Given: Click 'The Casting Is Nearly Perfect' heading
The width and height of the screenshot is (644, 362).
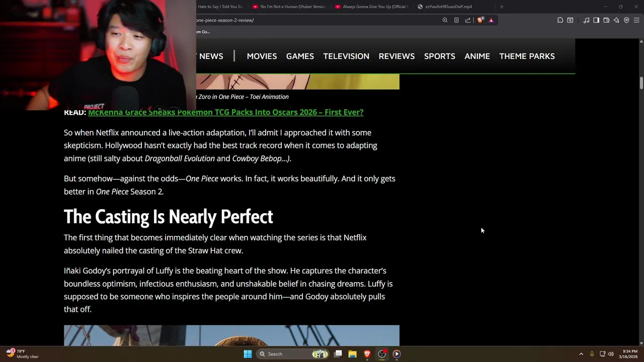Looking at the screenshot, I should click(168, 217).
